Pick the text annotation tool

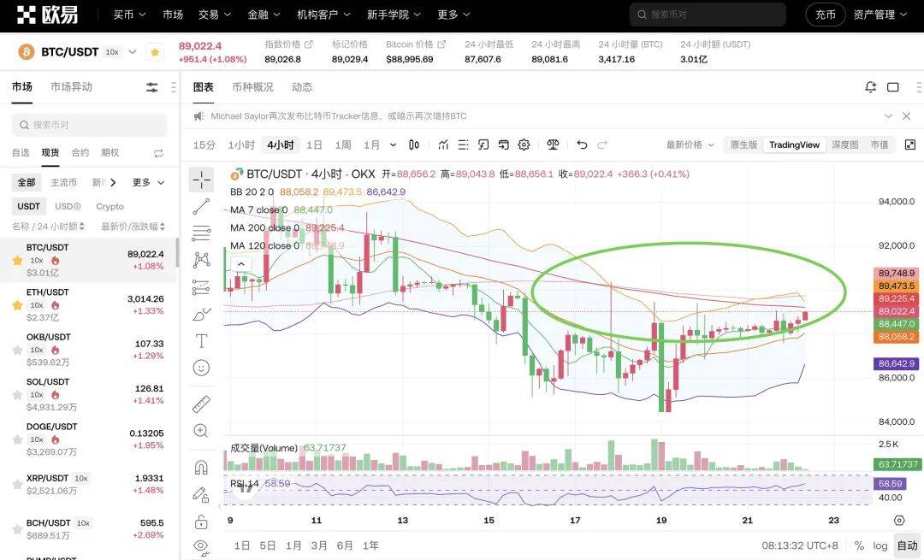click(202, 341)
